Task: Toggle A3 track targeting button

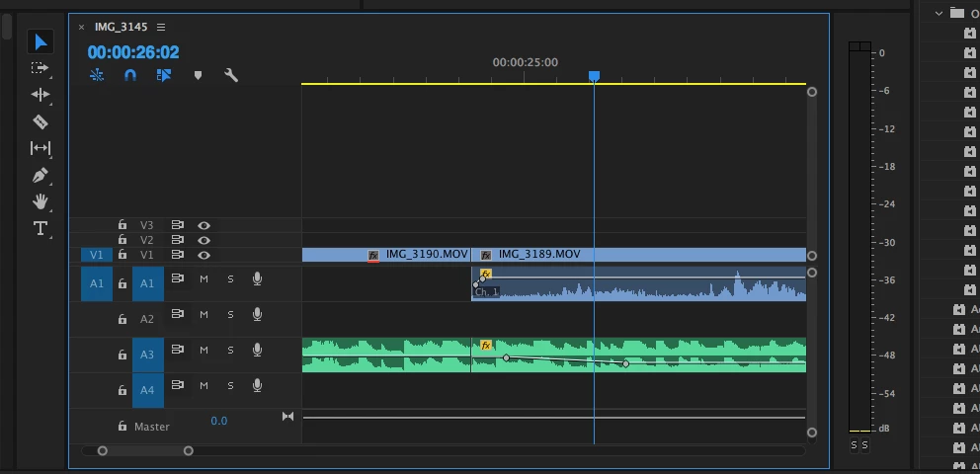Action: (x=147, y=355)
